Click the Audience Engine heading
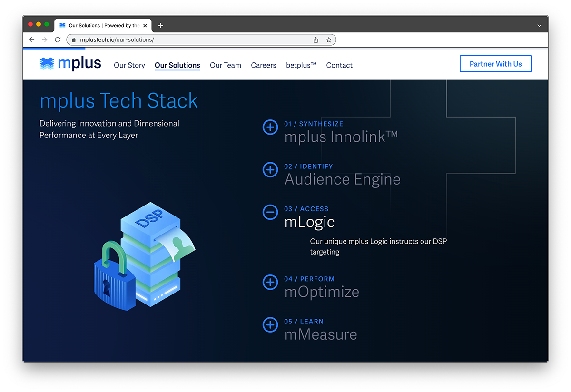This screenshot has height=392, width=571. [x=342, y=179]
